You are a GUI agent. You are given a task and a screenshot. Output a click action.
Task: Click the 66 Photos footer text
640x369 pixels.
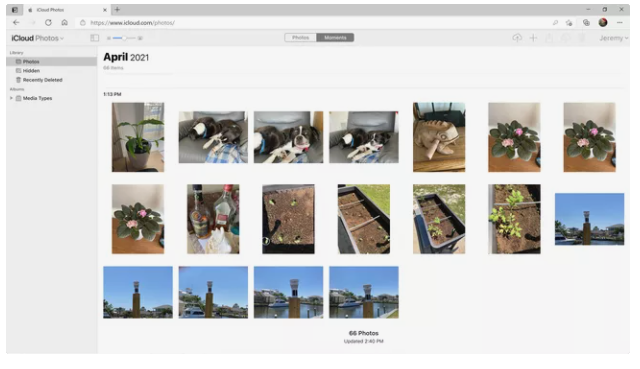click(364, 333)
